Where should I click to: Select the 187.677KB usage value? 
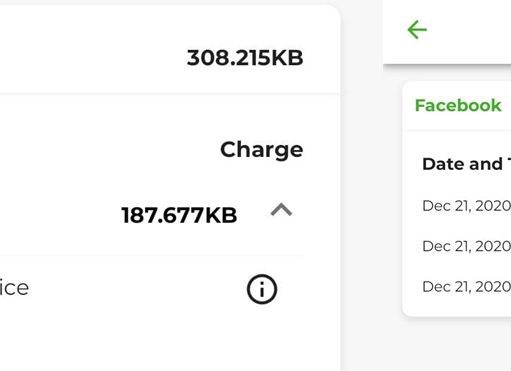pos(179,215)
